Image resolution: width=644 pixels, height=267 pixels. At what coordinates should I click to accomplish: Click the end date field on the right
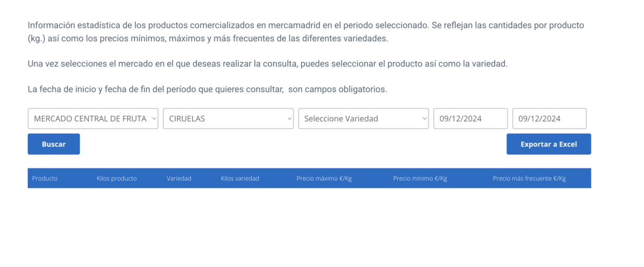(550, 118)
